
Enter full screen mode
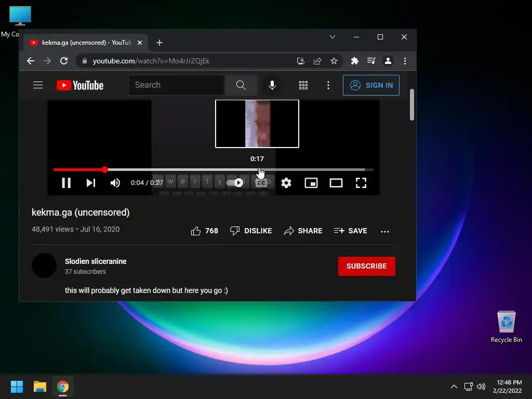pos(361,183)
